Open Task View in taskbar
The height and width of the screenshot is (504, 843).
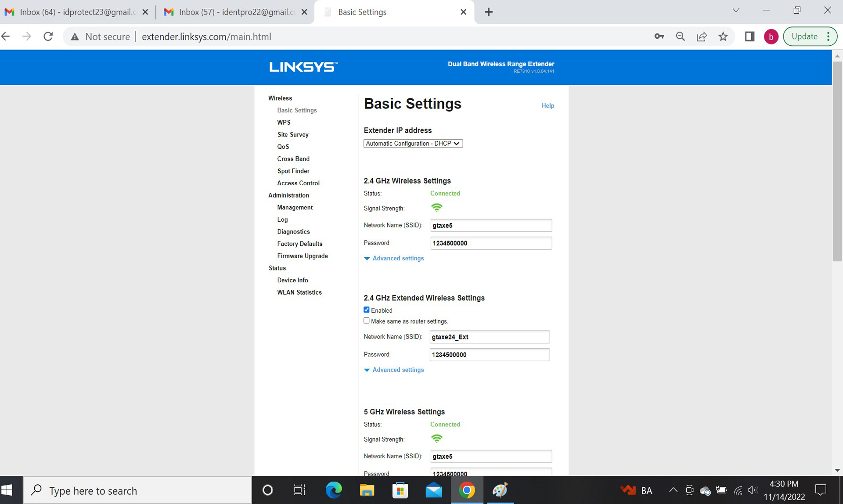tap(299, 490)
